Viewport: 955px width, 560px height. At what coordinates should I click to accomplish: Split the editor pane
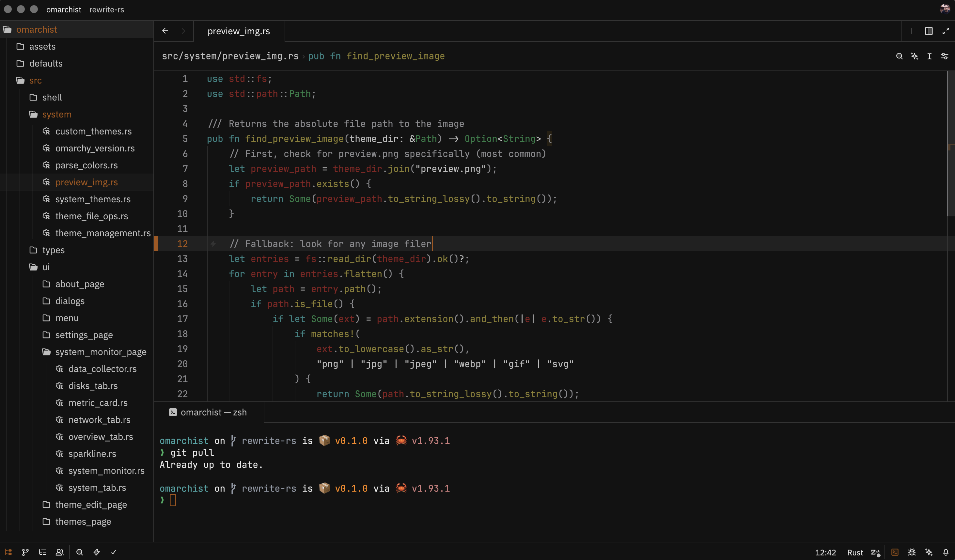[x=929, y=31]
